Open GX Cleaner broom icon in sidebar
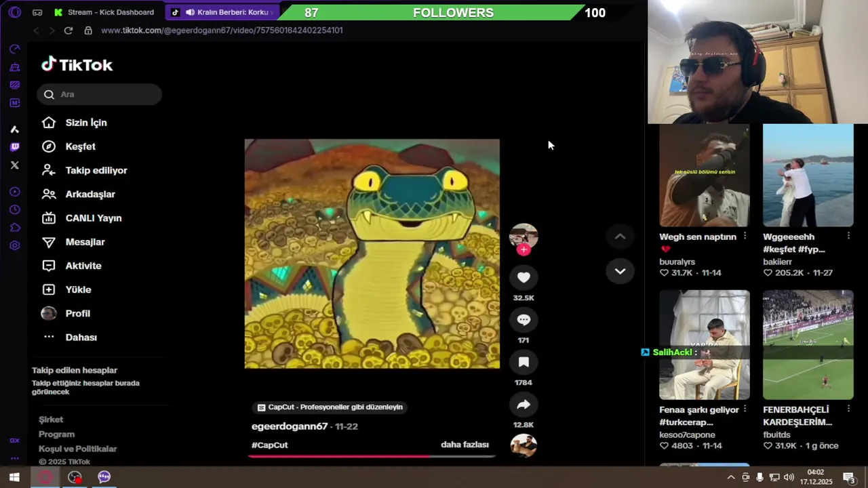The image size is (868, 488). point(15,67)
